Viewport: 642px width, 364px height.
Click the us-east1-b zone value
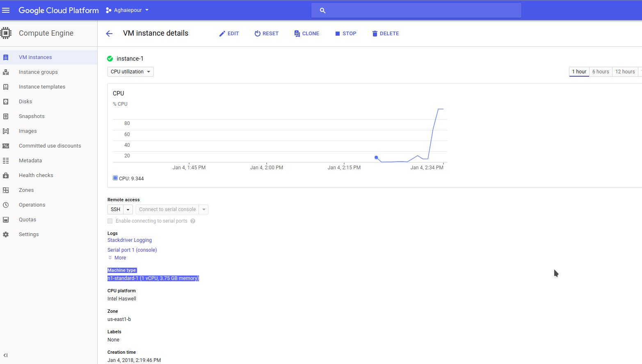point(119,319)
